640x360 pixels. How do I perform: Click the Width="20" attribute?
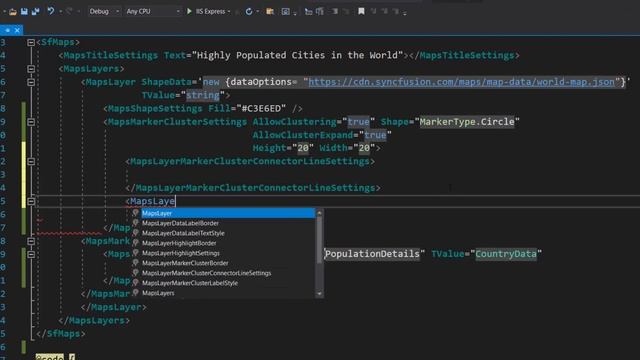pyautogui.click(x=347, y=148)
